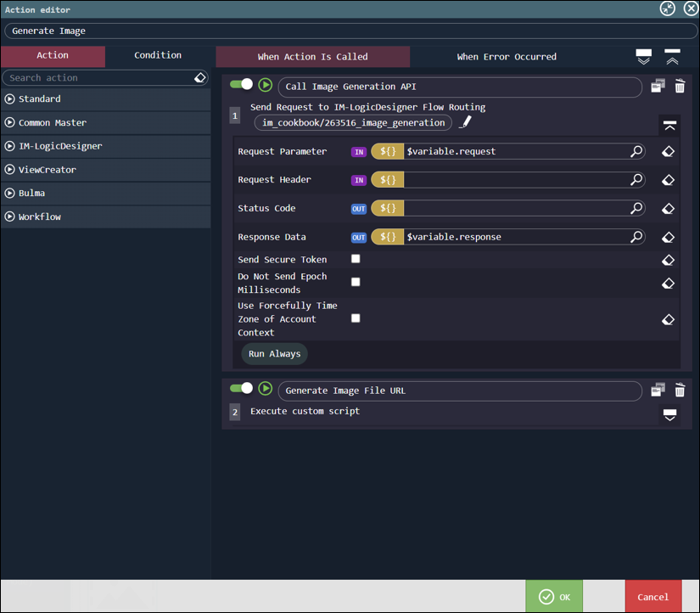Viewport: 700px width, 613px height.
Task: Run the Call Image Generation API action
Action: pyautogui.click(x=266, y=85)
